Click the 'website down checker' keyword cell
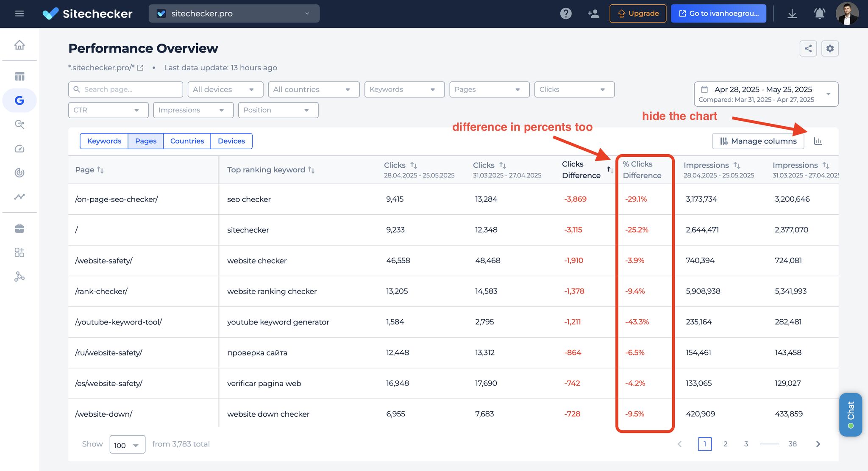868x471 pixels. pyautogui.click(x=268, y=414)
